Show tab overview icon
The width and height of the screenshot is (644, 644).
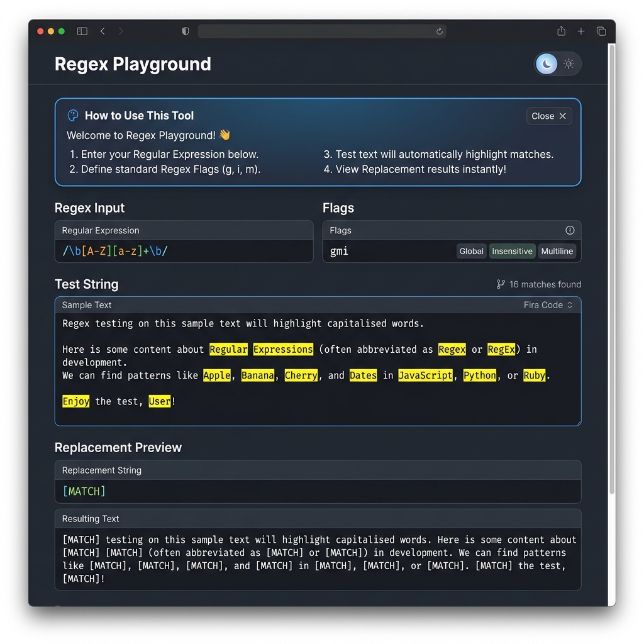pos(601,31)
